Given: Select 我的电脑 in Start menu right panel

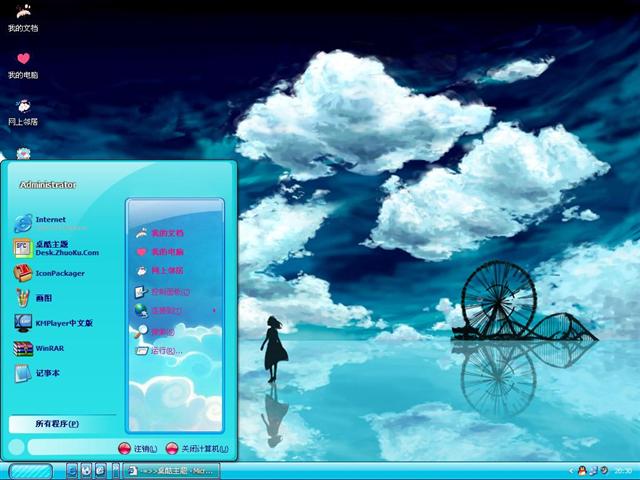Looking at the screenshot, I should pos(160,252).
